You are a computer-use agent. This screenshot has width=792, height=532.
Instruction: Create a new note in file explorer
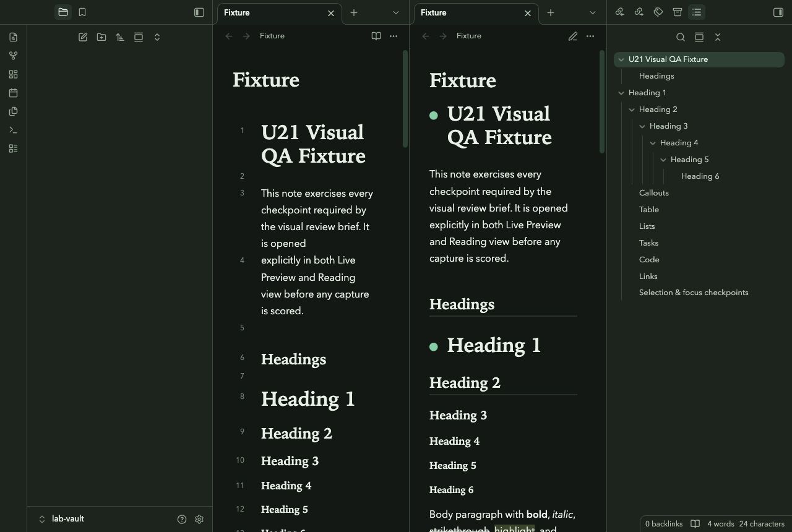[x=83, y=37]
